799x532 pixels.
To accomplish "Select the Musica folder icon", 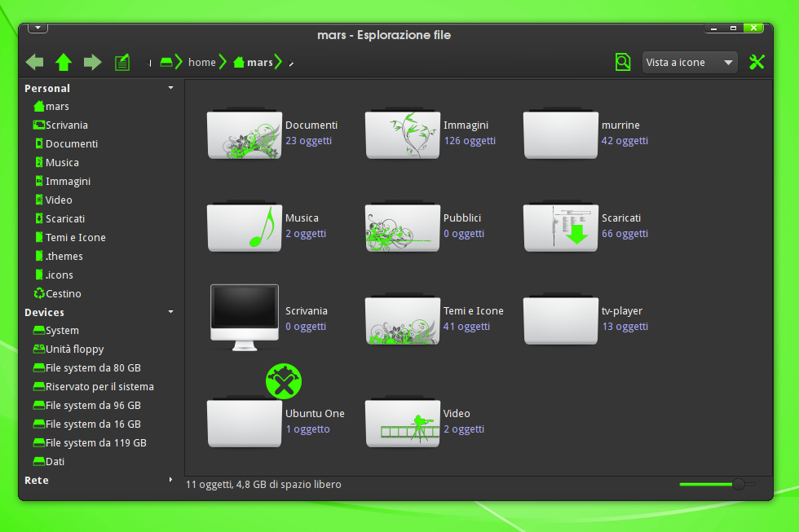I will (245, 226).
